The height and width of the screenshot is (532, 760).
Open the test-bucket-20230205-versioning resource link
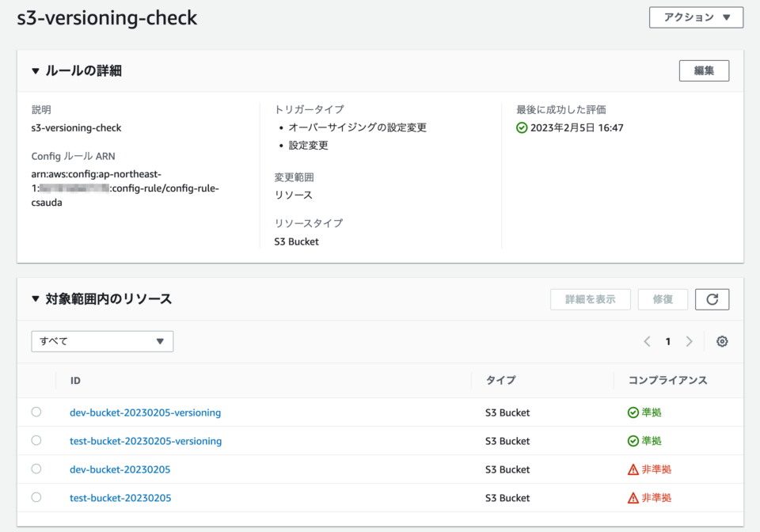coord(146,441)
